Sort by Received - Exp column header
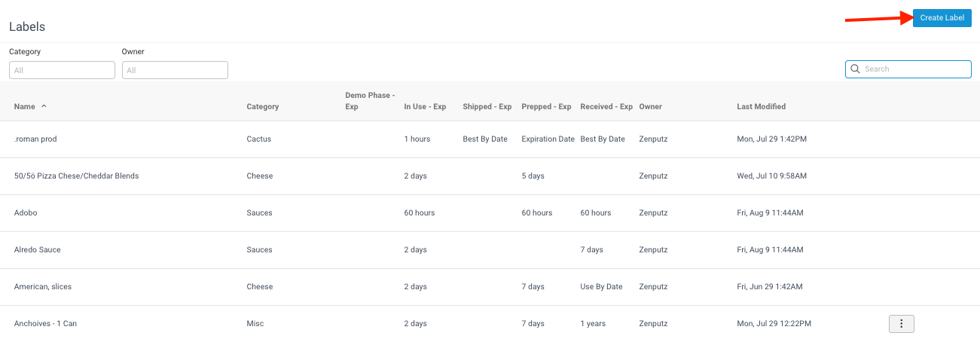This screenshot has width=980, height=342. (606, 107)
